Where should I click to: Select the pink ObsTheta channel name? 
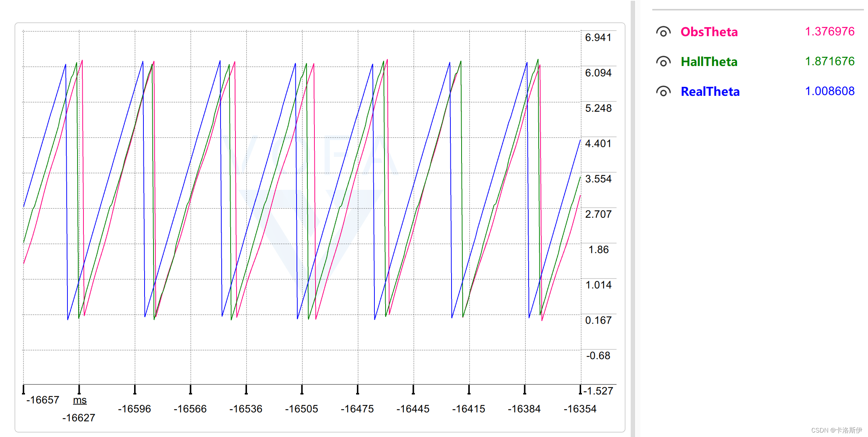pos(709,32)
